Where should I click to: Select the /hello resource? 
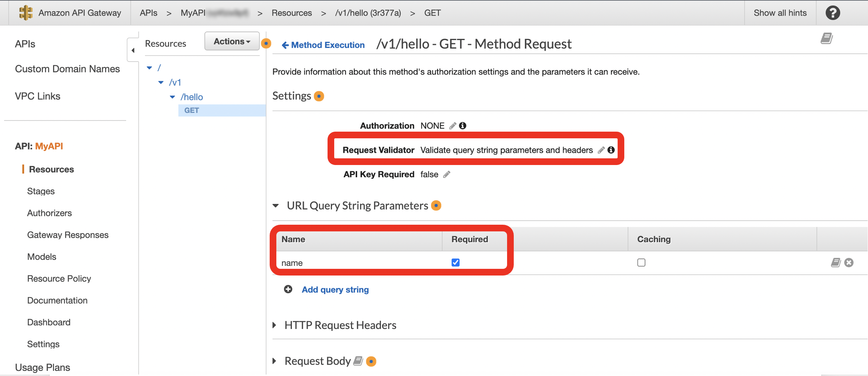pos(192,97)
